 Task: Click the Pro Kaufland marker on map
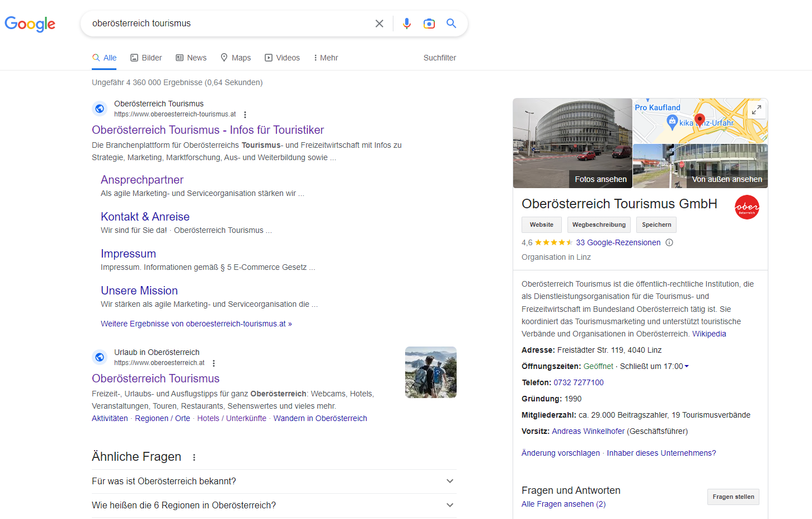(658, 107)
